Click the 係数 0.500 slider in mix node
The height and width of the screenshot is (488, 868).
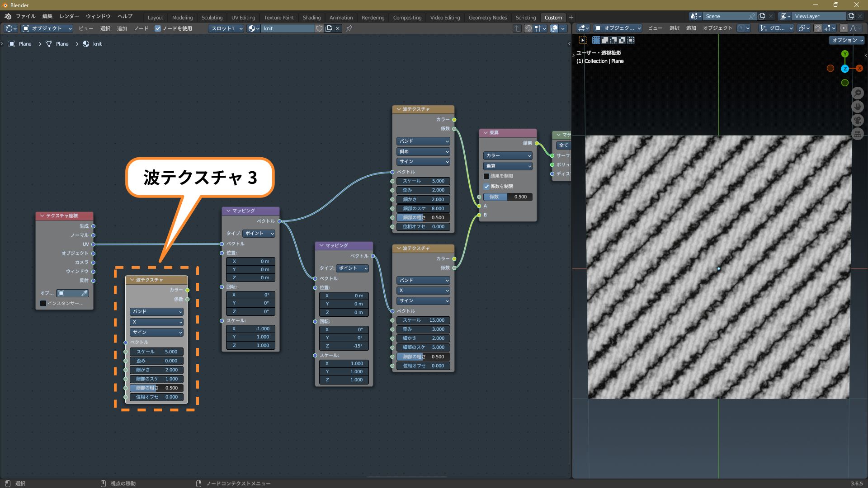[508, 197]
